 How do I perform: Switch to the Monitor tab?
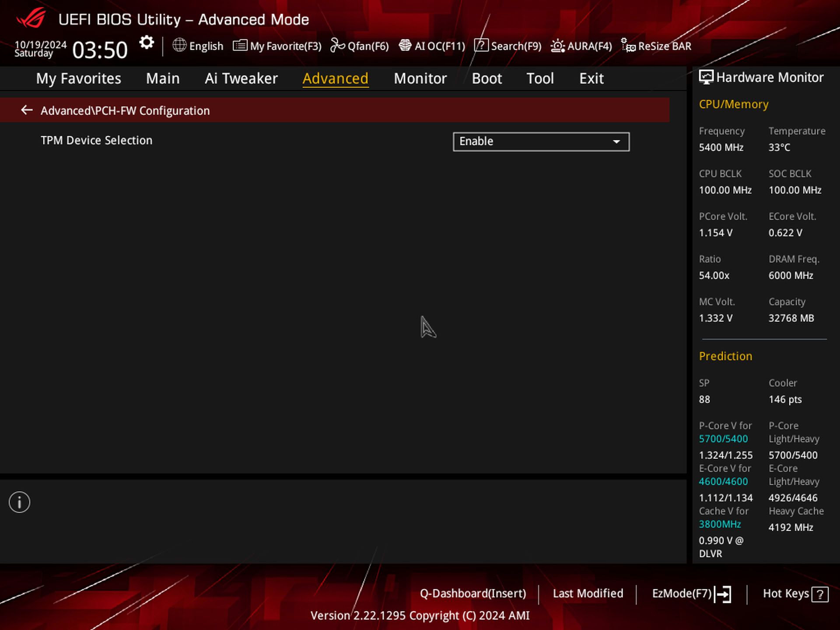point(420,79)
